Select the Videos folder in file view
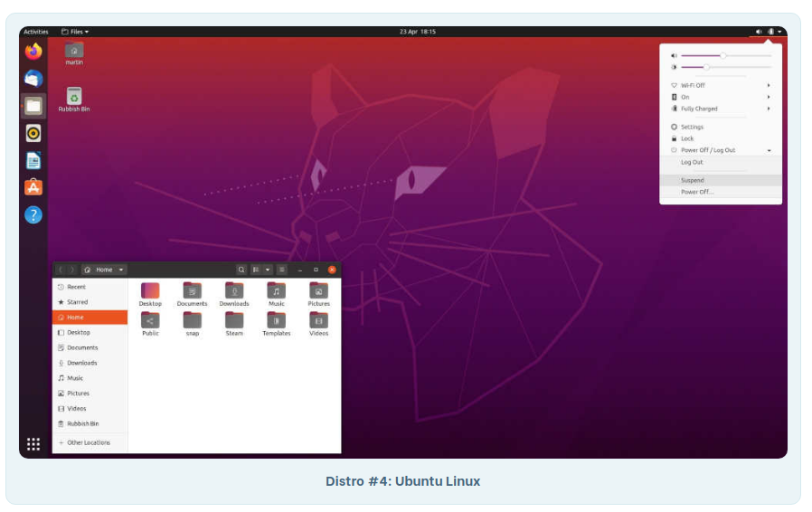812x512 pixels. point(319,325)
